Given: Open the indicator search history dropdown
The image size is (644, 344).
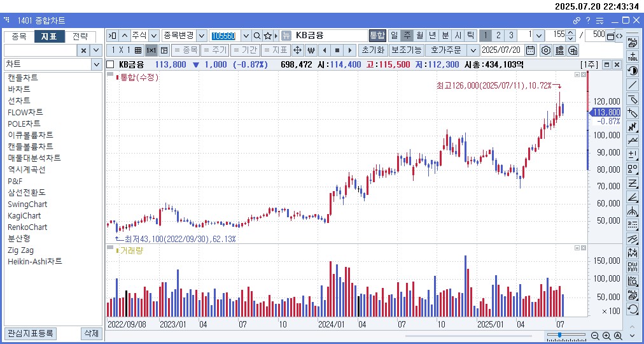Looking at the screenshot, I should 96,50.
